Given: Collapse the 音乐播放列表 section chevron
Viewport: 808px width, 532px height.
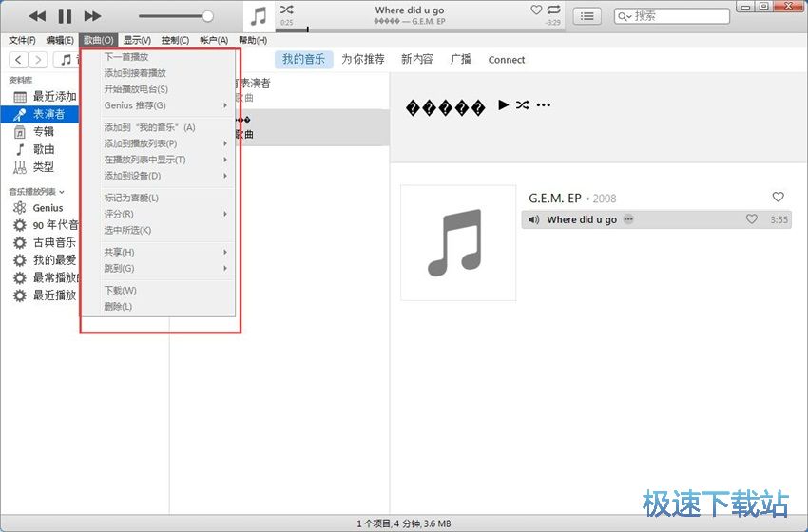Looking at the screenshot, I should point(62,192).
